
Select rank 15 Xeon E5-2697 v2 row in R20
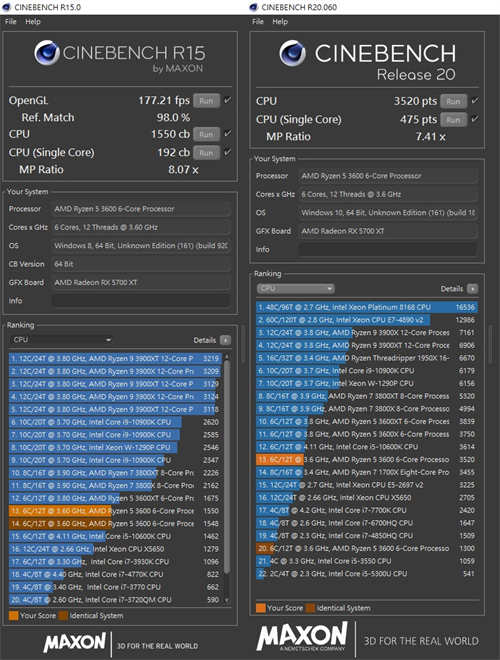(x=367, y=485)
